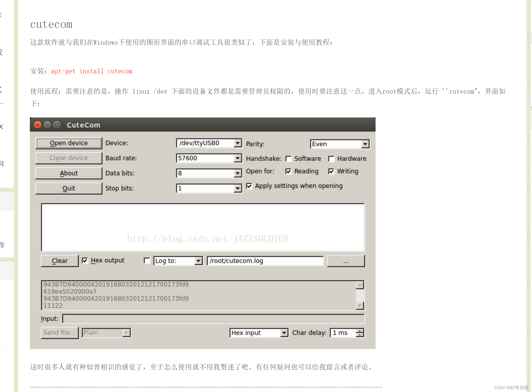The height and width of the screenshot is (392, 532).
Task: Open the About dialog
Action: 69,173
